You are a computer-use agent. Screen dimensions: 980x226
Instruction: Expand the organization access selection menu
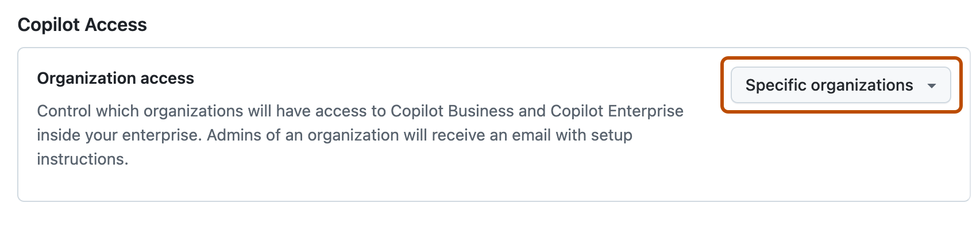840,85
